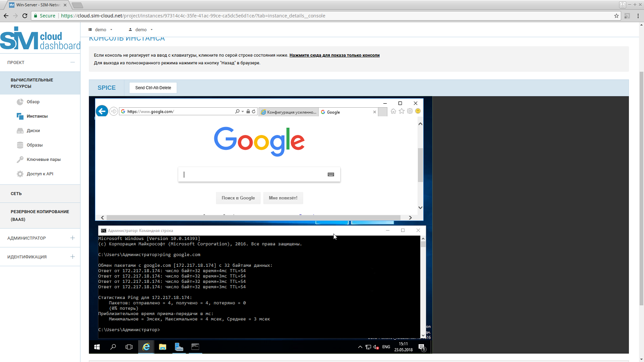This screenshot has width=644, height=362.
Task: Click the Internet Explorer back arrow button
Action: coord(102,111)
